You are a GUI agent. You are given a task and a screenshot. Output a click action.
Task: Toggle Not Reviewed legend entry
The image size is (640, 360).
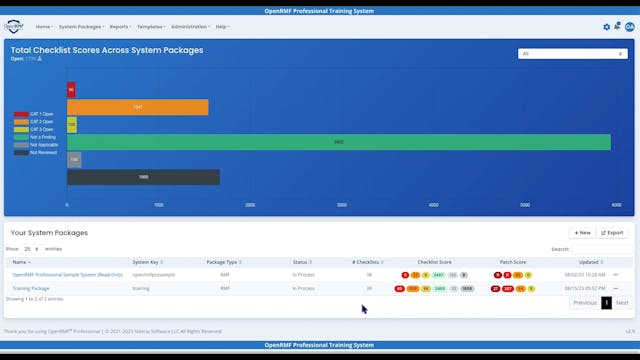pyautogui.click(x=36, y=153)
